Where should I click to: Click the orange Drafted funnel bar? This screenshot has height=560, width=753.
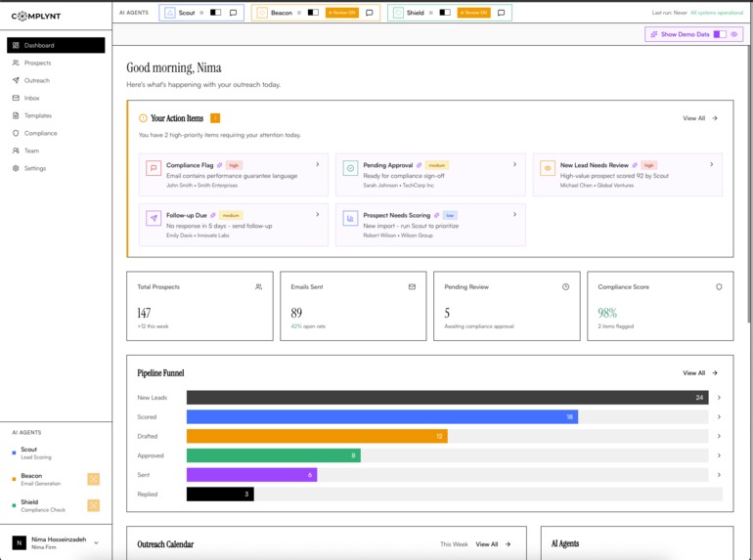pos(317,436)
